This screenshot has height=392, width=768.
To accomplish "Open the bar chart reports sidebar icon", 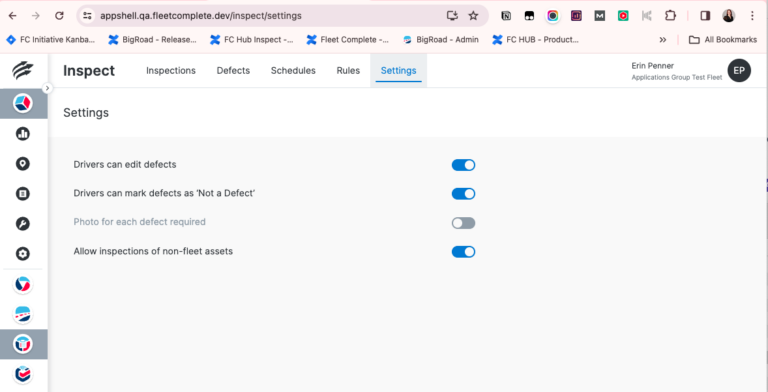I will [23, 134].
